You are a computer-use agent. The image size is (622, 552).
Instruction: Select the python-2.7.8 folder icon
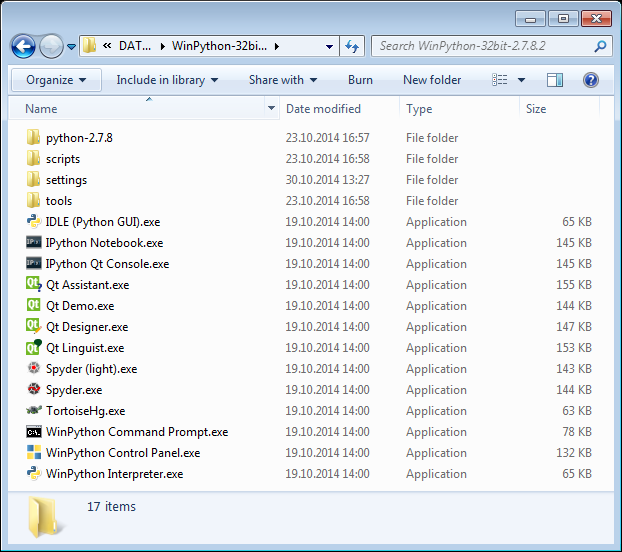pyautogui.click(x=33, y=137)
